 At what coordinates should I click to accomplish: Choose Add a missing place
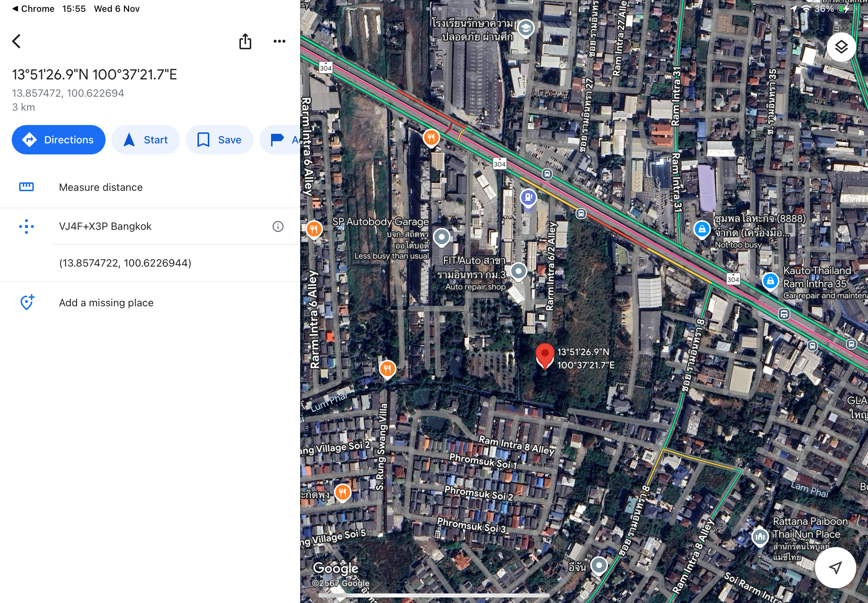(106, 303)
